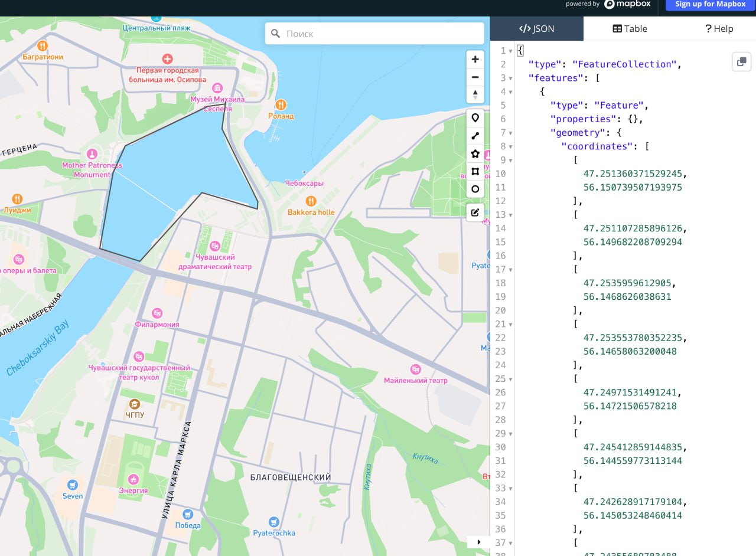
Task: Click the Чувашский драматический театр map marker
Action: [215, 246]
